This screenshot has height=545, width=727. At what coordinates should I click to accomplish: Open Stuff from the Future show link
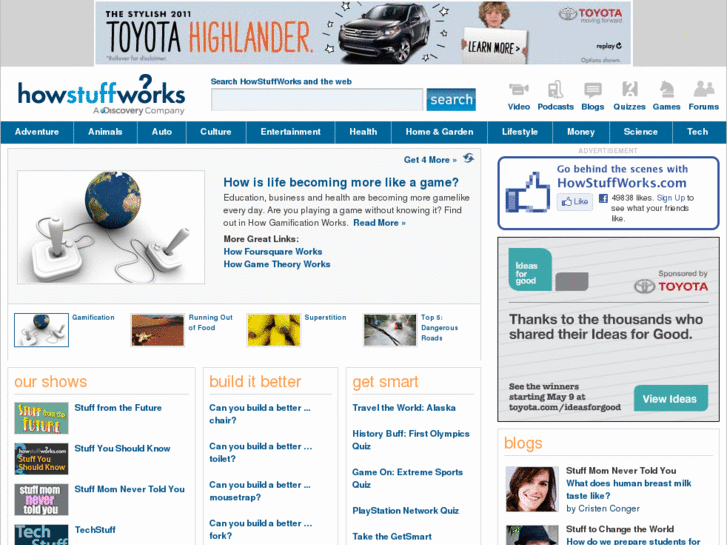(x=118, y=408)
